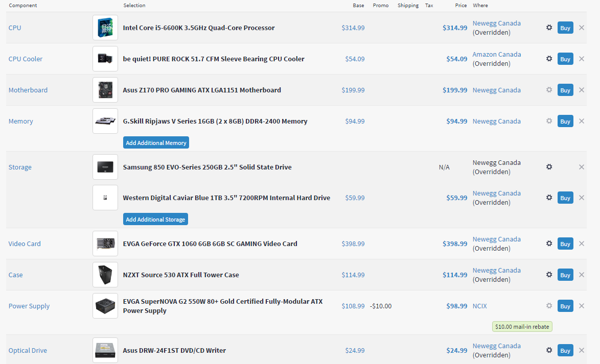
Task: Open NZXT Source 530 product page
Action: (x=180, y=275)
